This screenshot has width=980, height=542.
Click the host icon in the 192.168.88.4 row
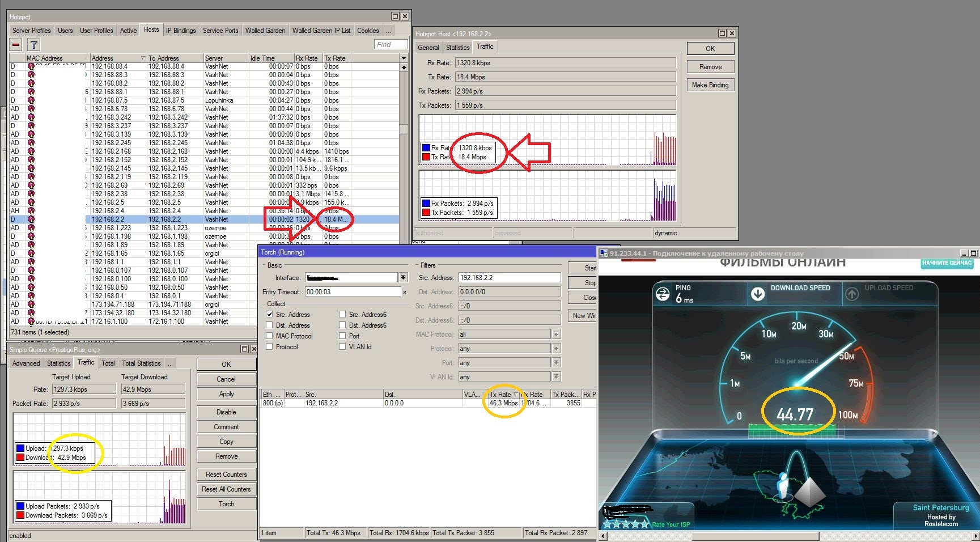coord(31,66)
